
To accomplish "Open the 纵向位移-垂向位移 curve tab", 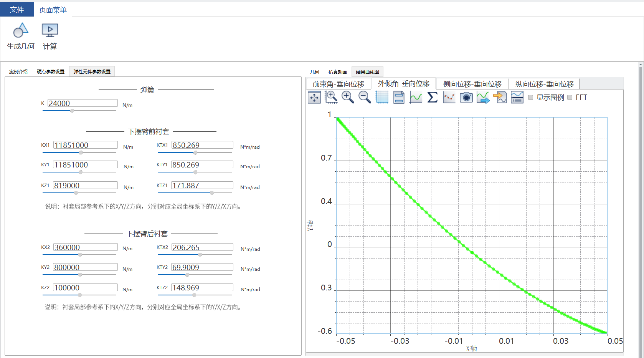I will click(545, 84).
